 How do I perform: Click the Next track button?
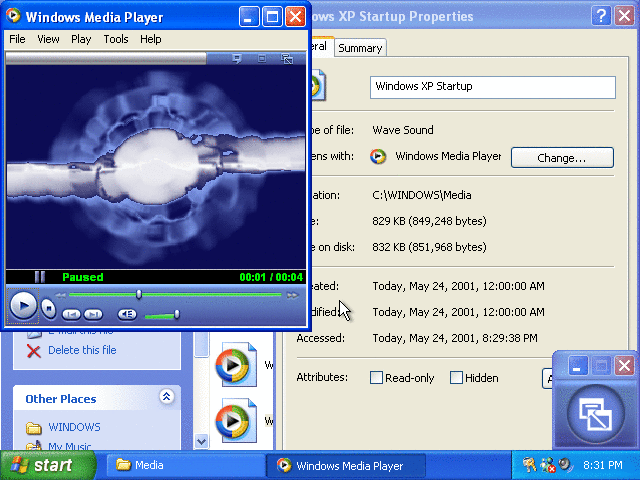point(93,314)
